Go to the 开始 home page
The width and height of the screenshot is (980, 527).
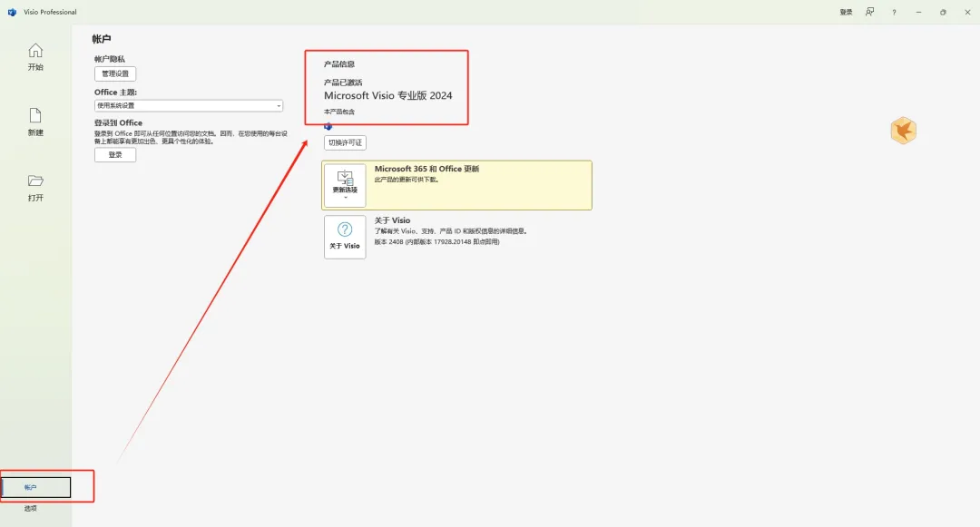(x=35, y=57)
